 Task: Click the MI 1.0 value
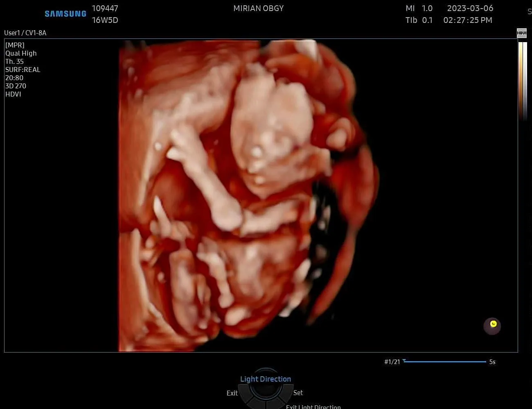click(x=419, y=8)
